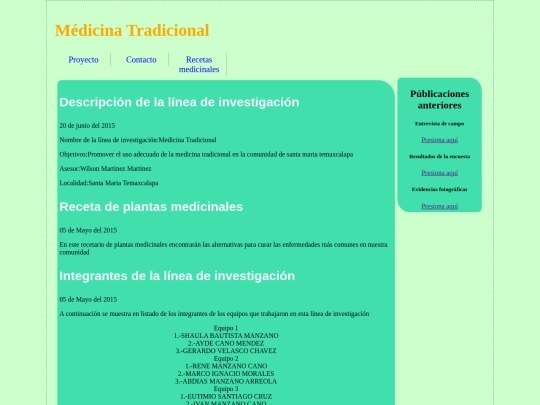The width and height of the screenshot is (540, 405).
Task: Click Presiona aquí under Entrevista de campo
Action: pos(439,140)
